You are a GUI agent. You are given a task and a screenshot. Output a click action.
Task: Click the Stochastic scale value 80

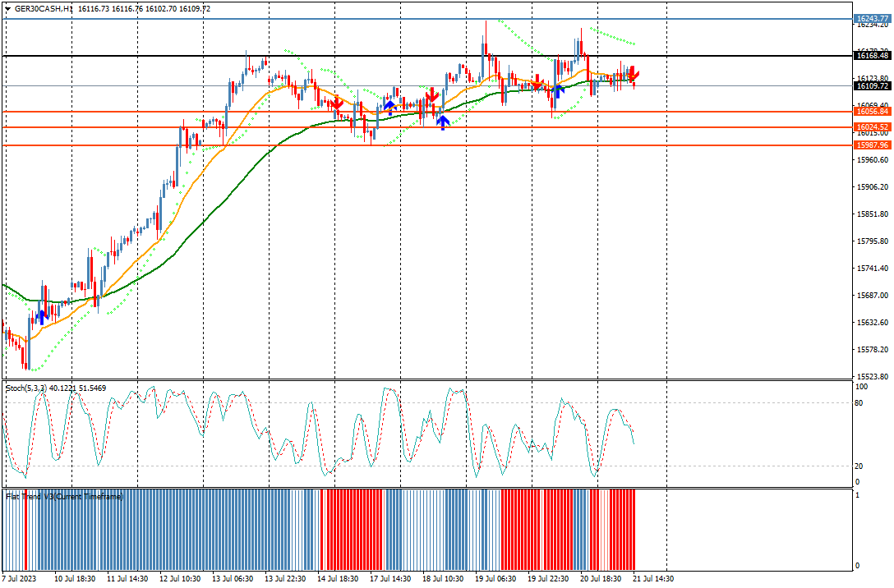point(859,403)
